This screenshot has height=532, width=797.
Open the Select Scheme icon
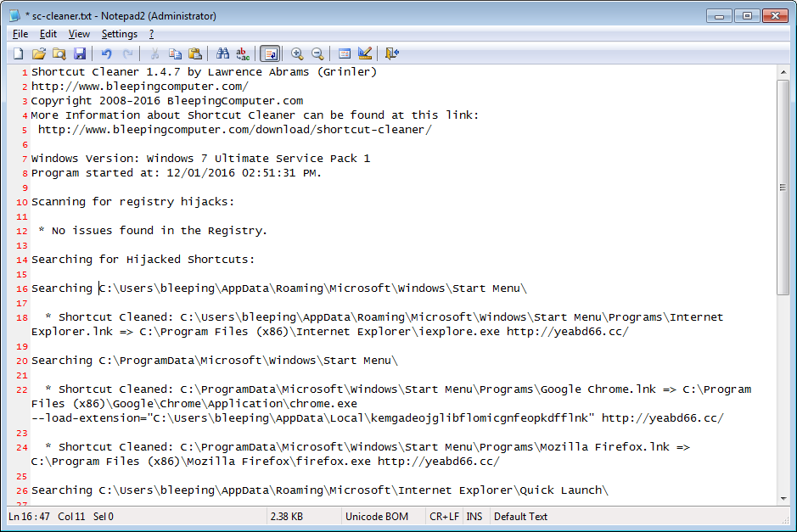tap(344, 53)
